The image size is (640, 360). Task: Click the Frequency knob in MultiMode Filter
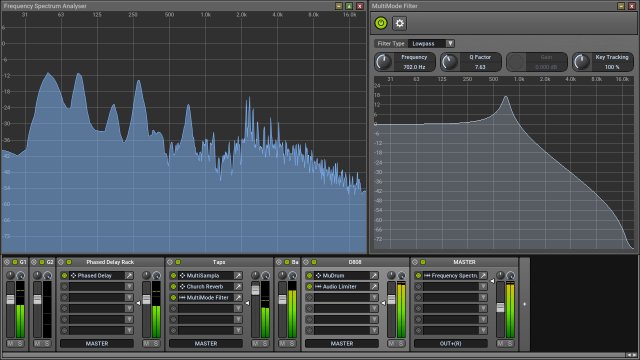point(383,62)
